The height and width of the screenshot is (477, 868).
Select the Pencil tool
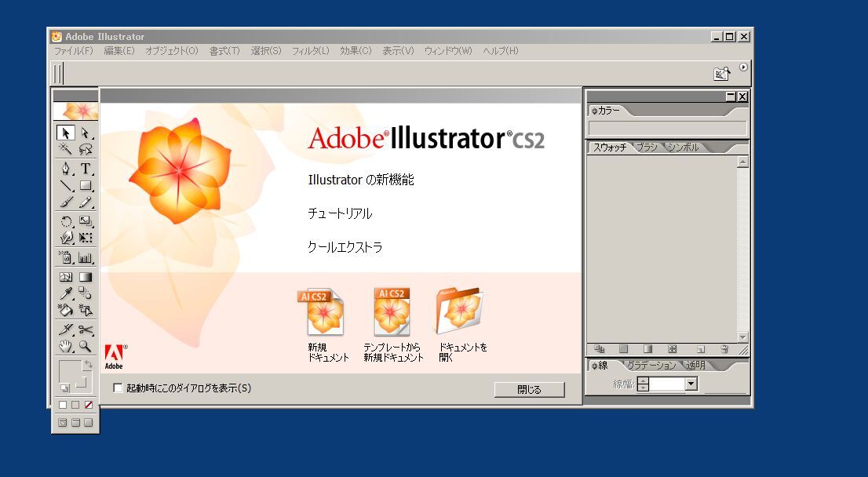[x=86, y=202]
